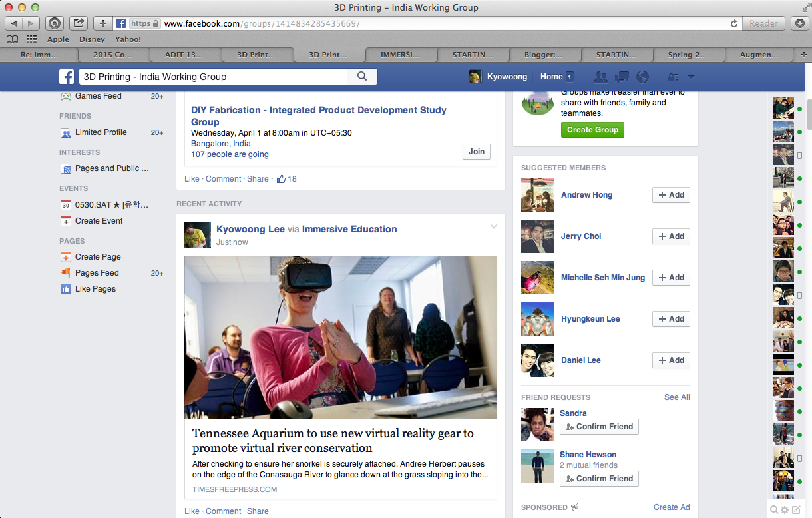Image resolution: width=812 pixels, height=518 pixels.
Task: Click the thumbs-up 18 likes count
Action: pyautogui.click(x=287, y=179)
